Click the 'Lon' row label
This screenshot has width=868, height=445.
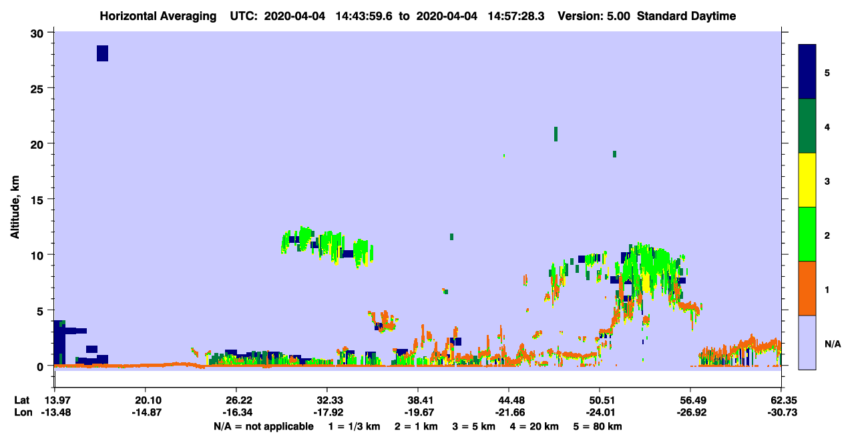pyautogui.click(x=22, y=413)
